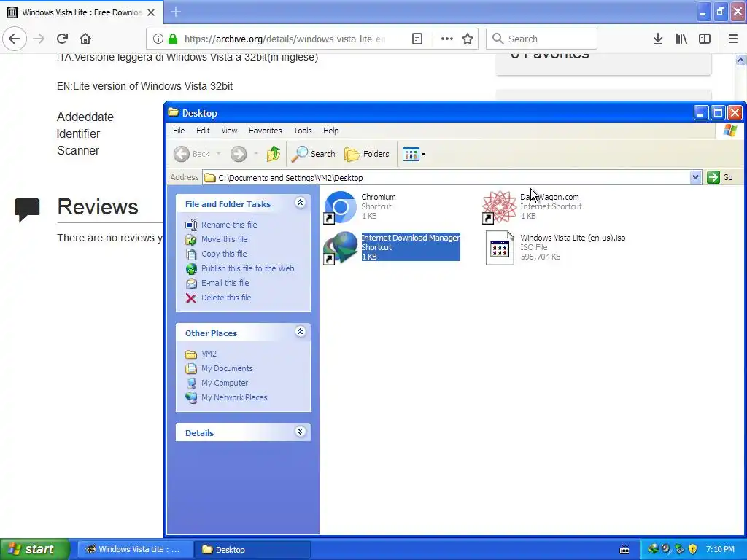Select Internet Download Manager shortcut icon
The width and height of the screenshot is (747, 560).
click(x=340, y=248)
